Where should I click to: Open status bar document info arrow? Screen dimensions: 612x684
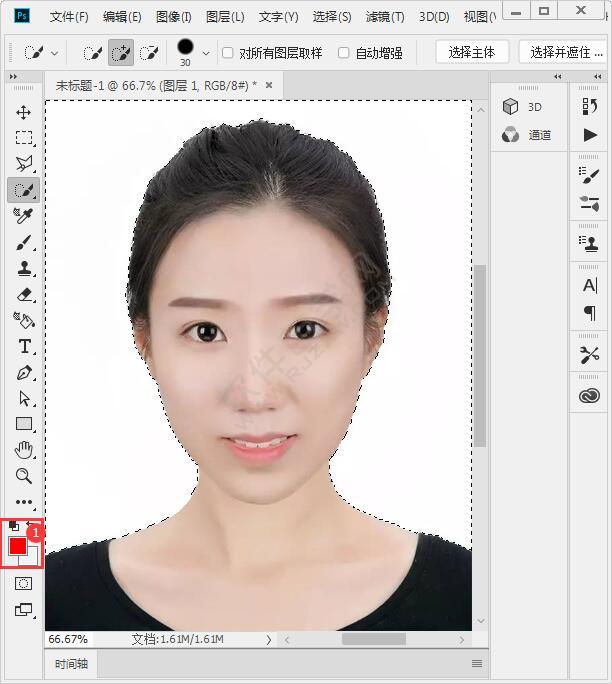point(268,639)
